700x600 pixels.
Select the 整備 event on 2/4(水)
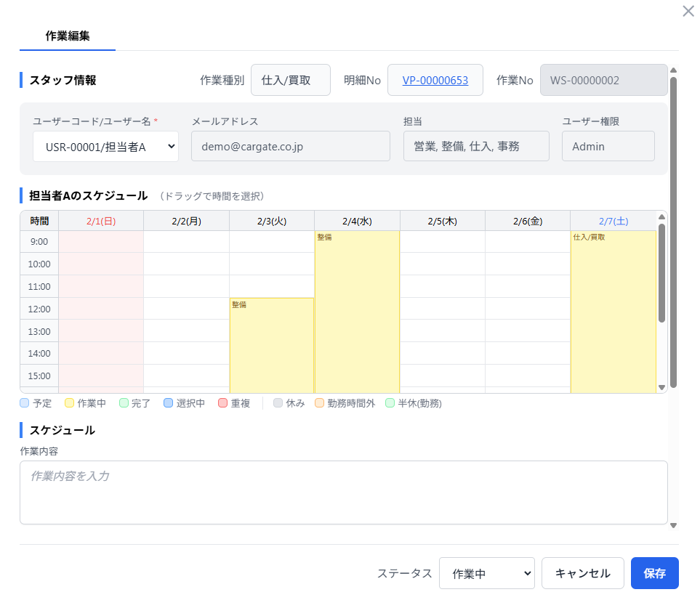357,312
